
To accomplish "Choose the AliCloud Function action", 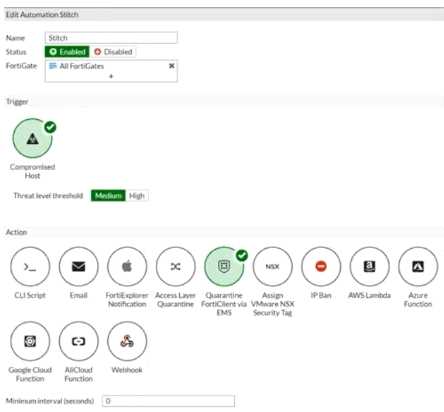I will coord(79,341).
